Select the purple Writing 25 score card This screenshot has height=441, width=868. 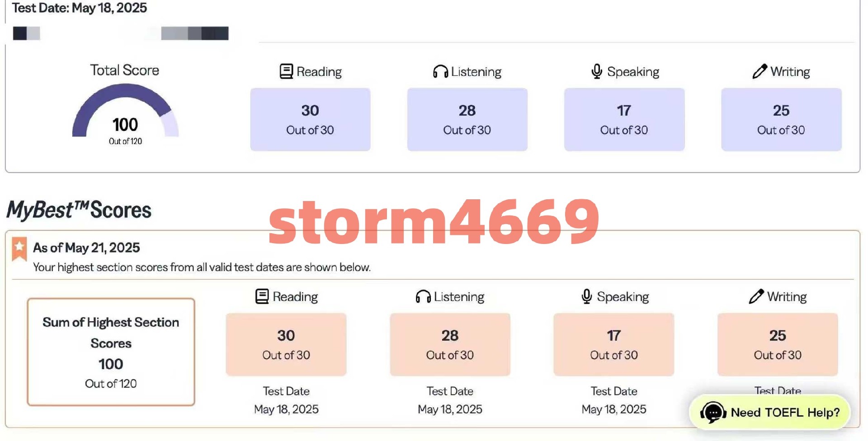[781, 119]
